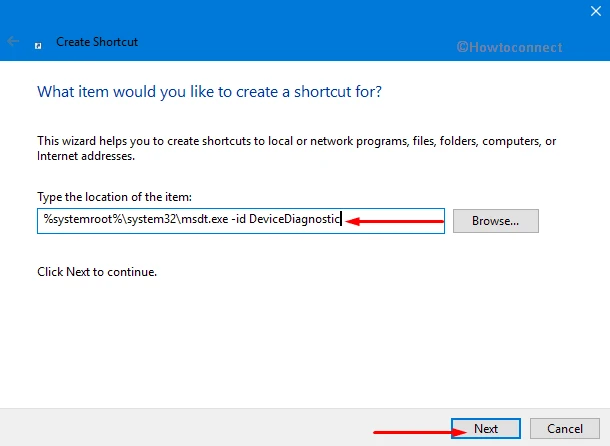Proceed with the Next button

click(x=486, y=428)
